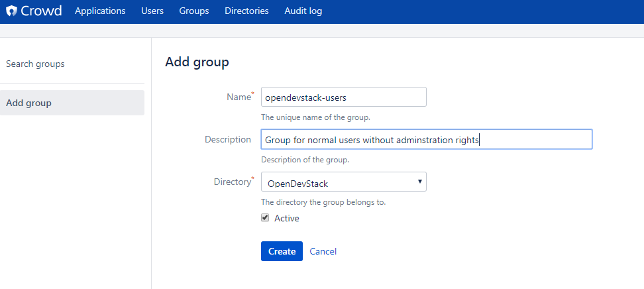Click the Directory field label
Image resolution: width=644 pixels, height=289 pixels.
pos(231,182)
